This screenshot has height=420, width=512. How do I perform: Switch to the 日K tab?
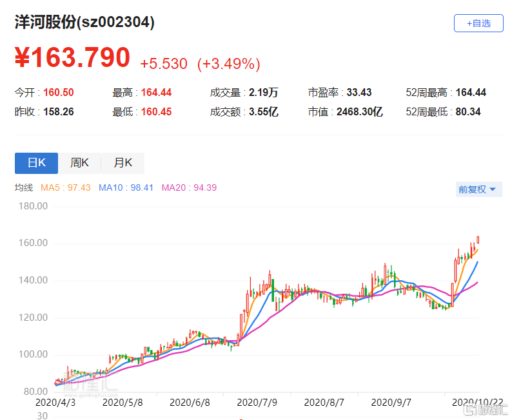pos(36,163)
